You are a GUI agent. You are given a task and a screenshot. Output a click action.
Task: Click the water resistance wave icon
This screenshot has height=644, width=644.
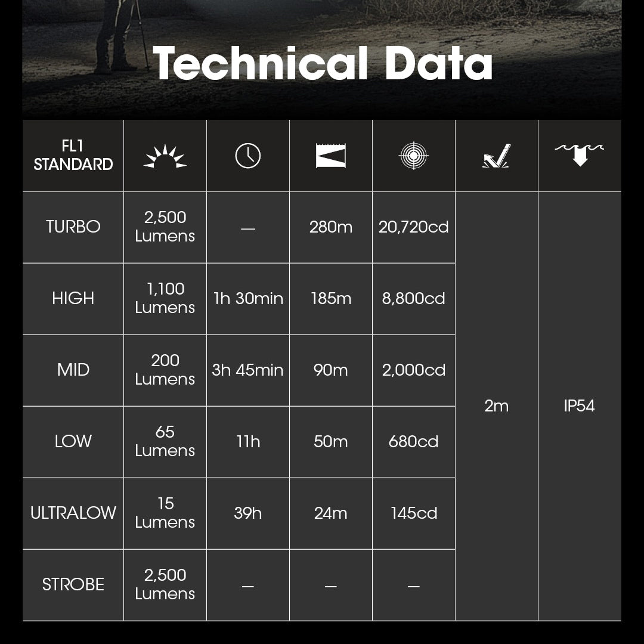pyautogui.click(x=579, y=155)
